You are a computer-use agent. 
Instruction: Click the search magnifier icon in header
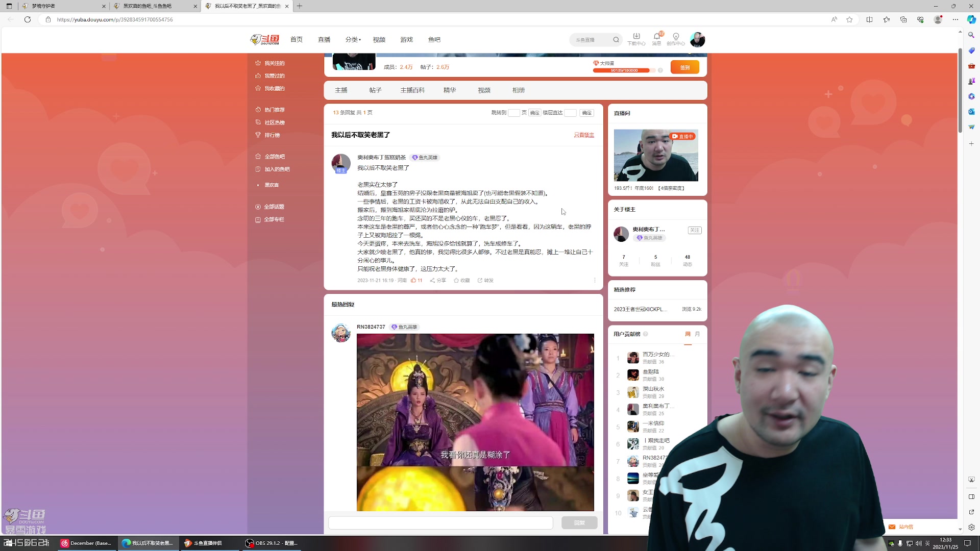coord(616,39)
